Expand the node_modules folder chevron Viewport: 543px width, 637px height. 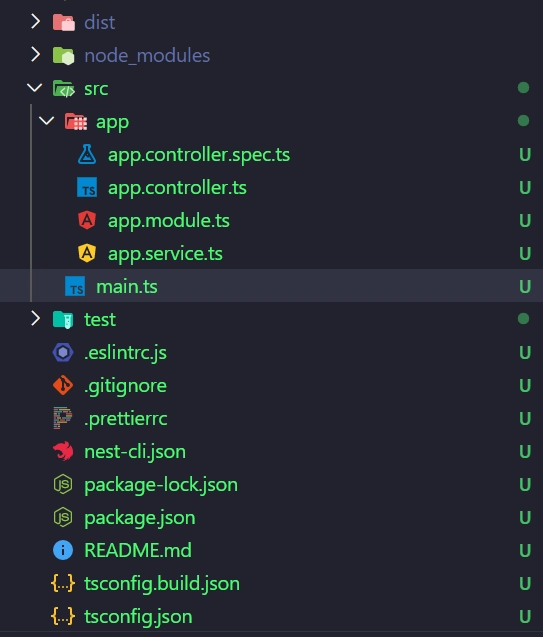coord(35,54)
